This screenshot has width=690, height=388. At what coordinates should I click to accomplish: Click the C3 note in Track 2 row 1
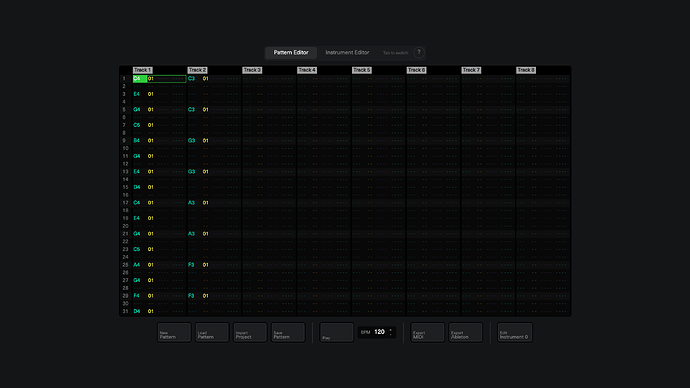click(191, 79)
